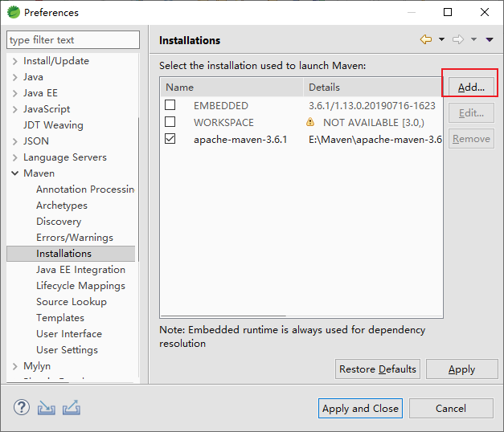Select Annotation Processing under Maven

click(x=85, y=190)
